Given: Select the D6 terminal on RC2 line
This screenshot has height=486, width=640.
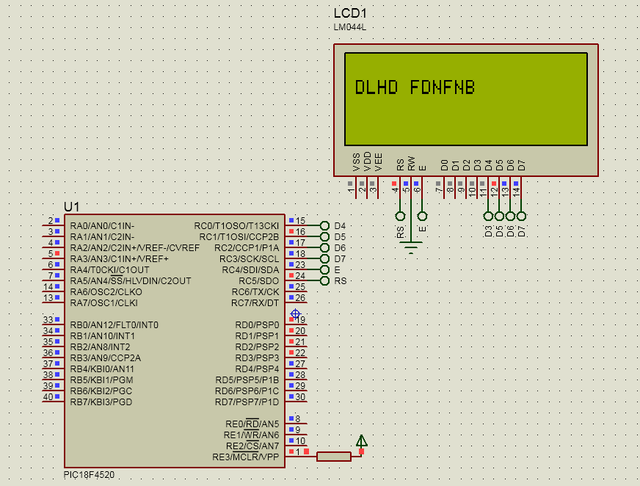Looking at the screenshot, I should coord(325,248).
